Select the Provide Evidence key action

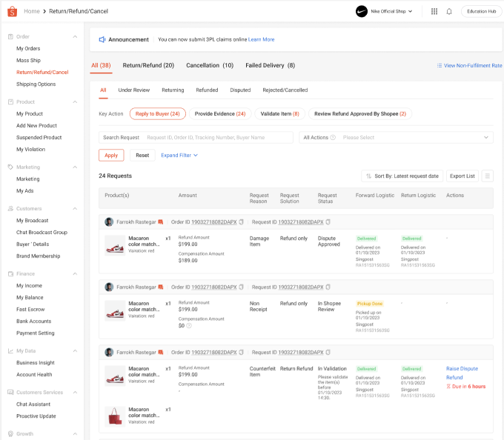220,113
